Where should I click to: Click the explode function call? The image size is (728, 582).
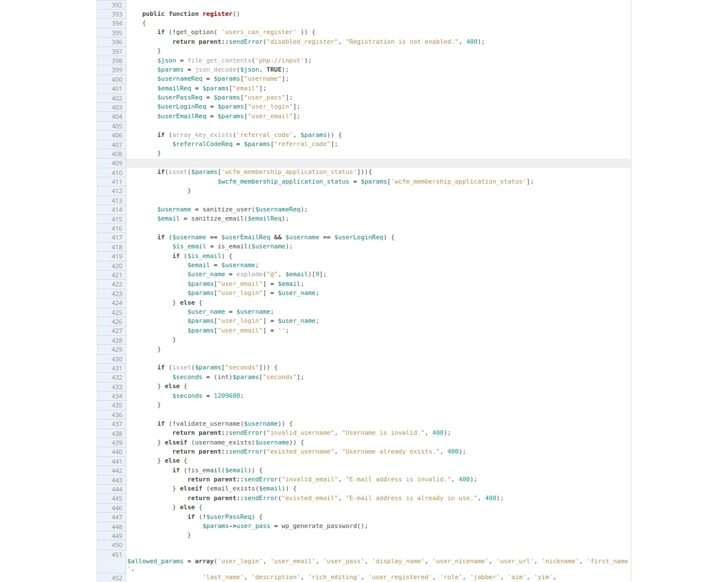(249, 274)
